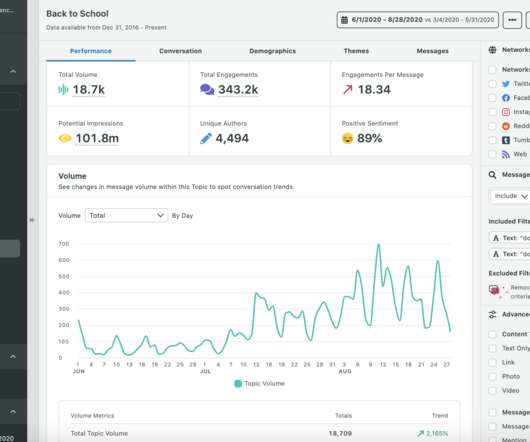Click the calendar icon in date range
This screenshot has width=530, height=442.
click(x=344, y=20)
